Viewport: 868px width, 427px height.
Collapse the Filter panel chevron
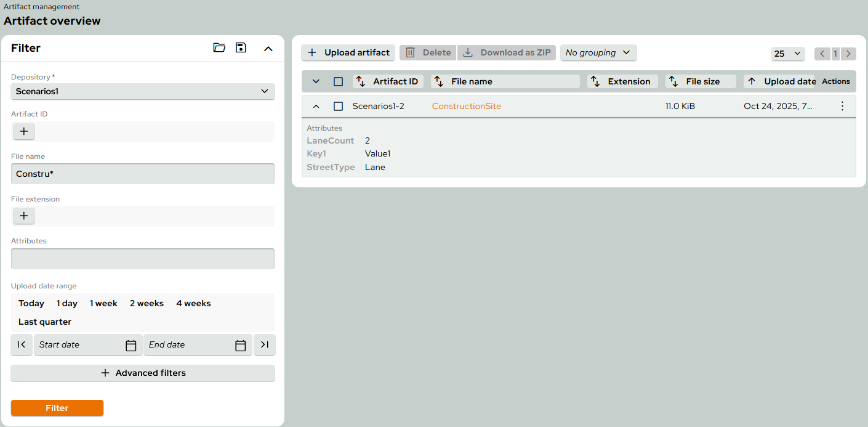[x=268, y=49]
